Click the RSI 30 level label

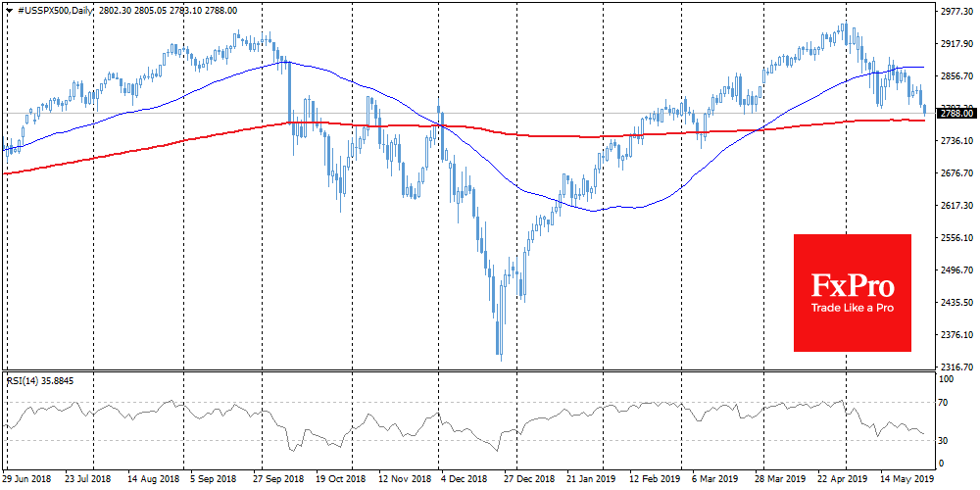coord(944,440)
